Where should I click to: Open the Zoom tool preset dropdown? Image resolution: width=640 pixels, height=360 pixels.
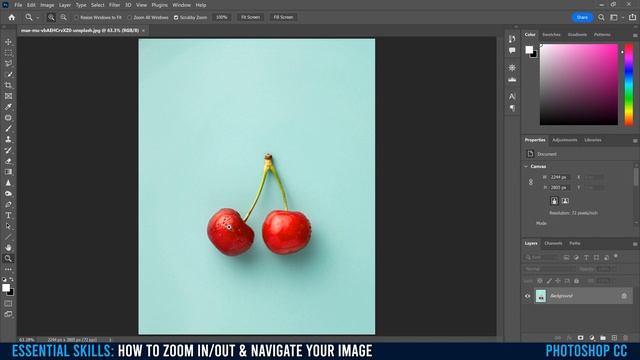point(38,18)
